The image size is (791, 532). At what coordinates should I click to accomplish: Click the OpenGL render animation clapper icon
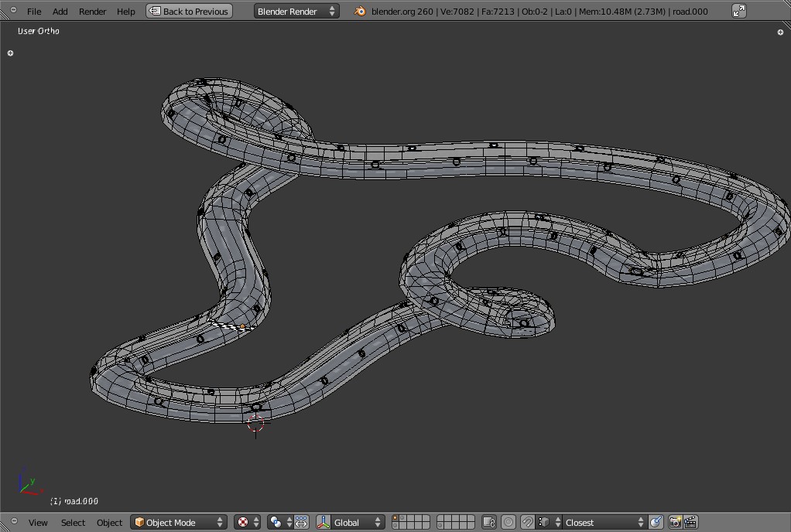click(690, 523)
